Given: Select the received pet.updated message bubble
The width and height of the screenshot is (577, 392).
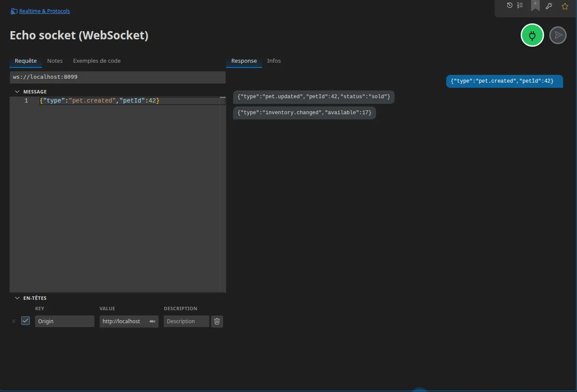Looking at the screenshot, I should [314, 97].
